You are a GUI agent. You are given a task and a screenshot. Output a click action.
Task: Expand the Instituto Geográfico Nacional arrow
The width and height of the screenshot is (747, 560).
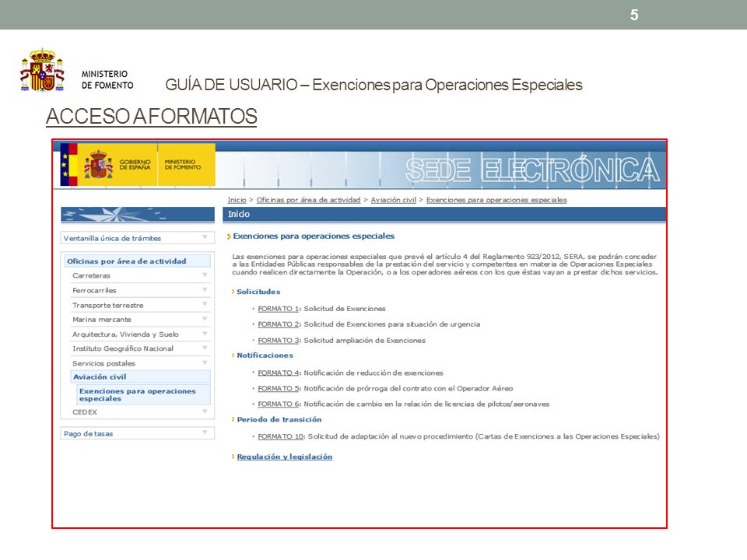point(205,348)
